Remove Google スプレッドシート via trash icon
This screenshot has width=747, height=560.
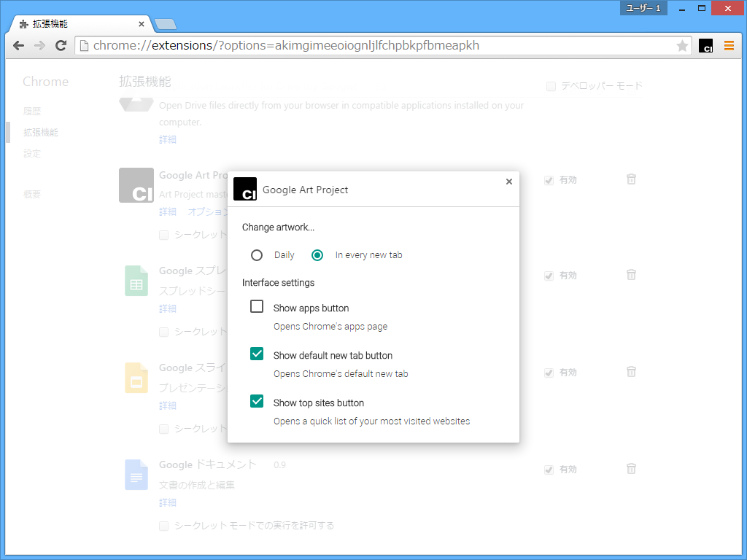coord(631,274)
